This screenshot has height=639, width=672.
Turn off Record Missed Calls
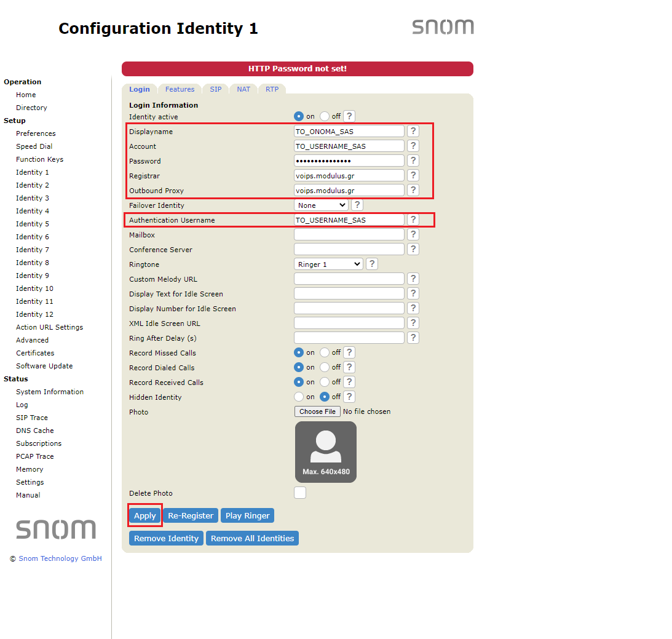click(325, 352)
